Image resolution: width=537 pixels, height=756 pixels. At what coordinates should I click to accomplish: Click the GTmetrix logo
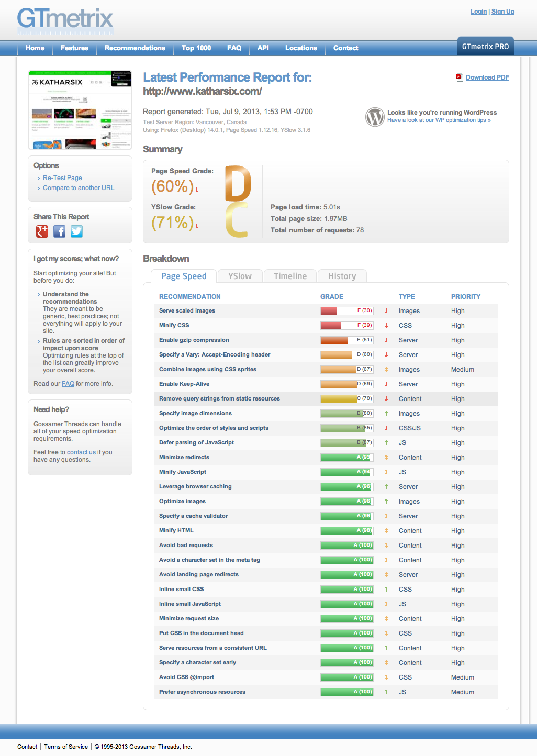[x=65, y=20]
